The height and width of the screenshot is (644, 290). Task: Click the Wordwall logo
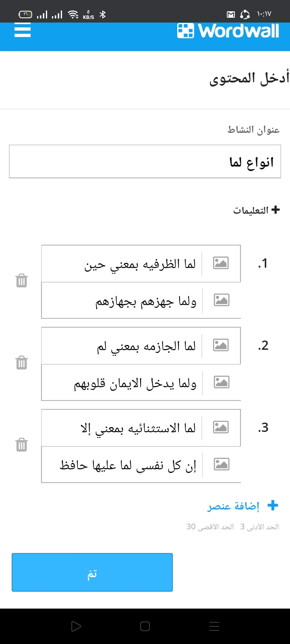click(228, 31)
